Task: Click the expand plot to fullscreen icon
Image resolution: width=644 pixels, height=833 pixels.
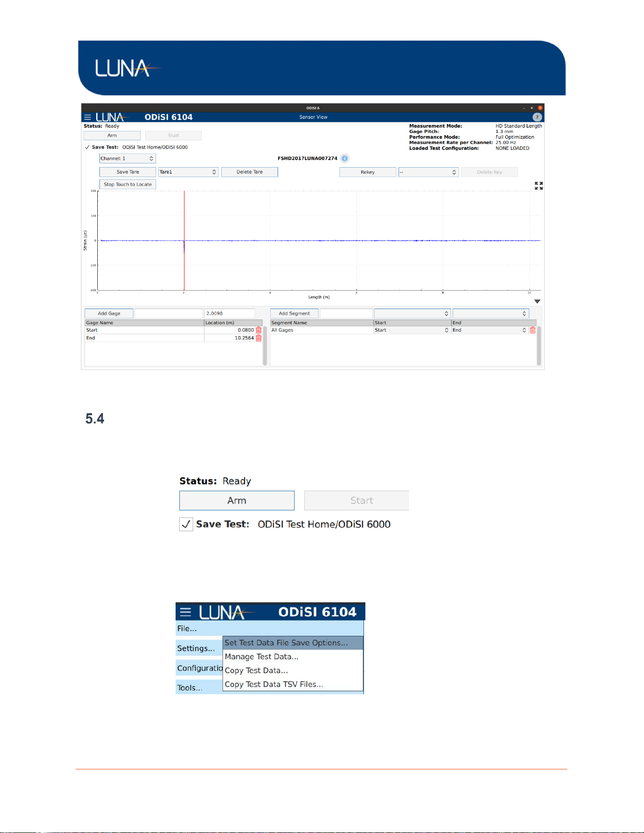Action: [538, 186]
